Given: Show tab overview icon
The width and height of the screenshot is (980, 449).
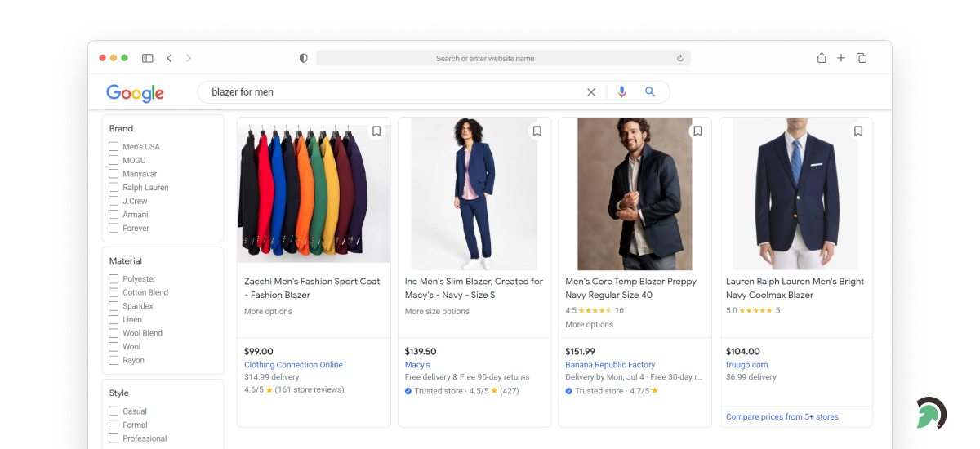Looking at the screenshot, I should (x=862, y=58).
